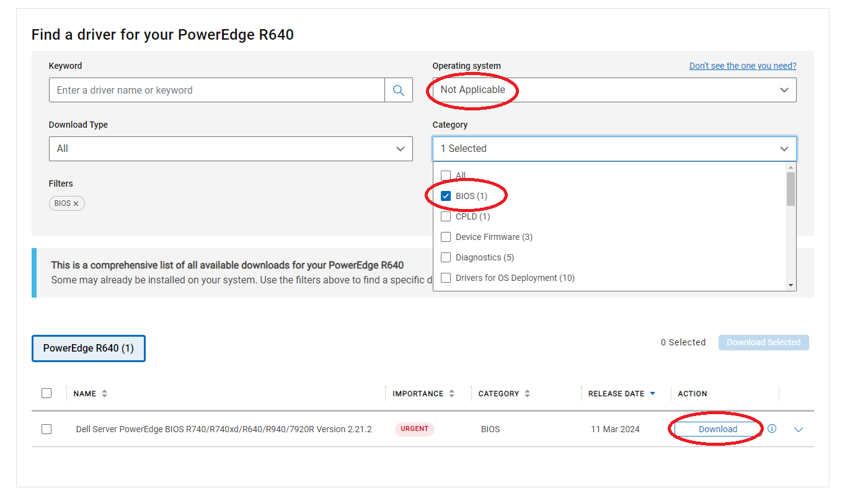The height and width of the screenshot is (488, 868).
Task: Click the keyword search magnifier icon
Action: pos(399,90)
